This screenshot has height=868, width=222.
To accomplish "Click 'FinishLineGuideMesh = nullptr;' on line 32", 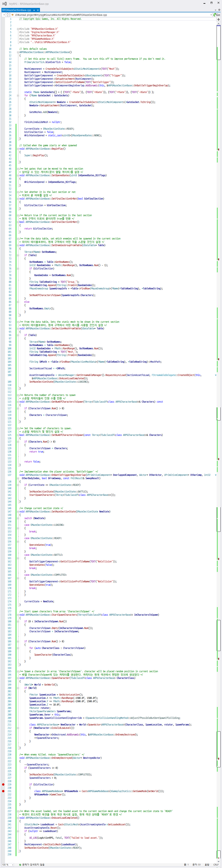I will coord(43,122).
